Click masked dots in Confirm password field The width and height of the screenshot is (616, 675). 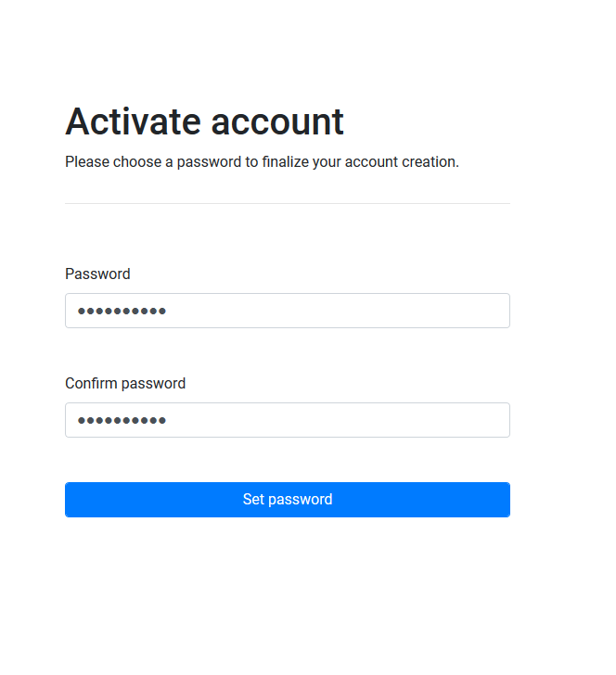click(x=122, y=421)
